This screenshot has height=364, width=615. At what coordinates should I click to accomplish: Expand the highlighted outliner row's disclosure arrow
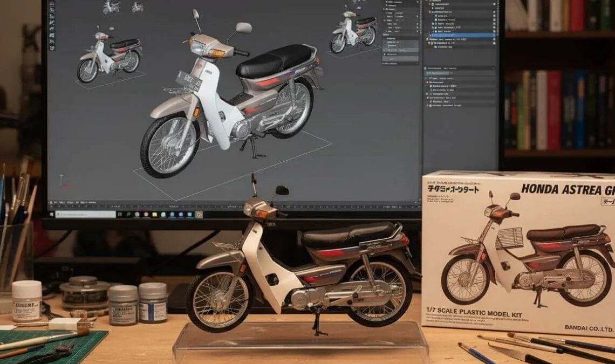[x=429, y=35]
